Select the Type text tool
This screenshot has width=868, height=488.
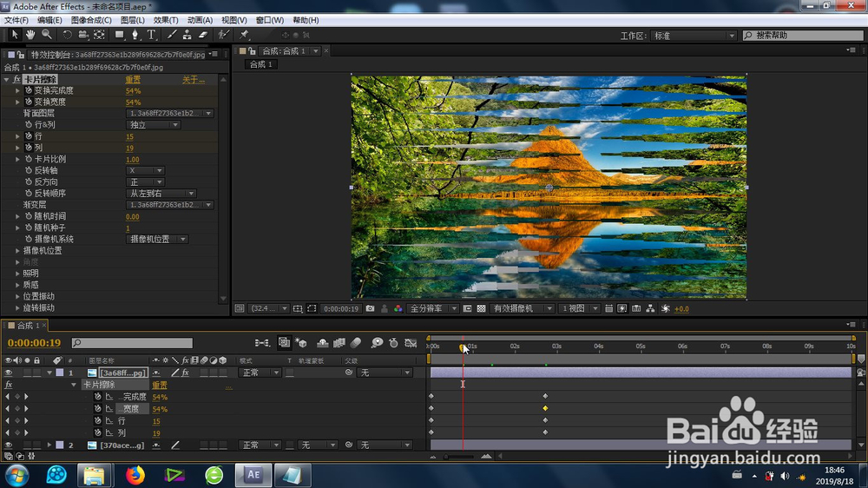(x=150, y=35)
